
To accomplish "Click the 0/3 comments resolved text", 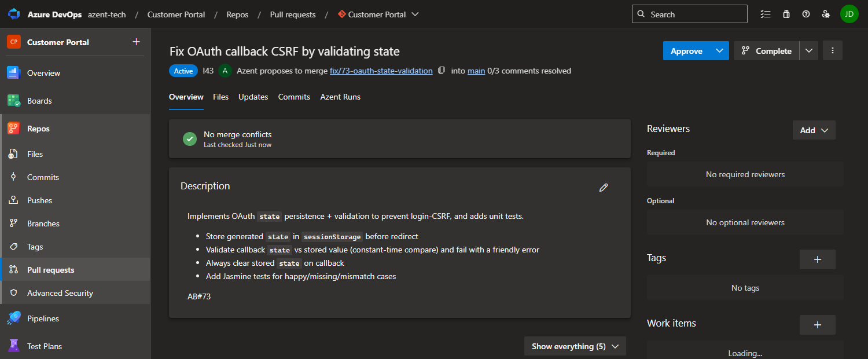I will point(529,71).
